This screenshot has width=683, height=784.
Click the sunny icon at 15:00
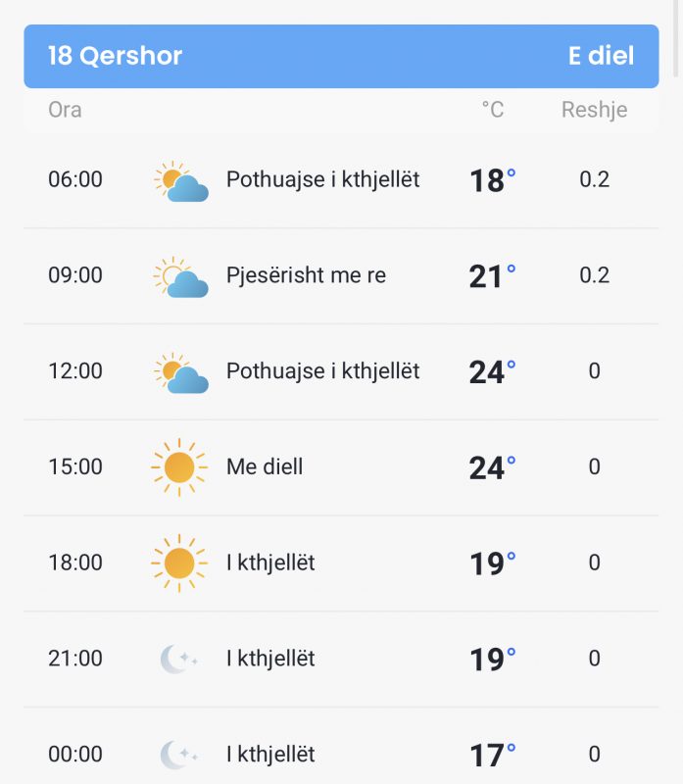coord(179,467)
